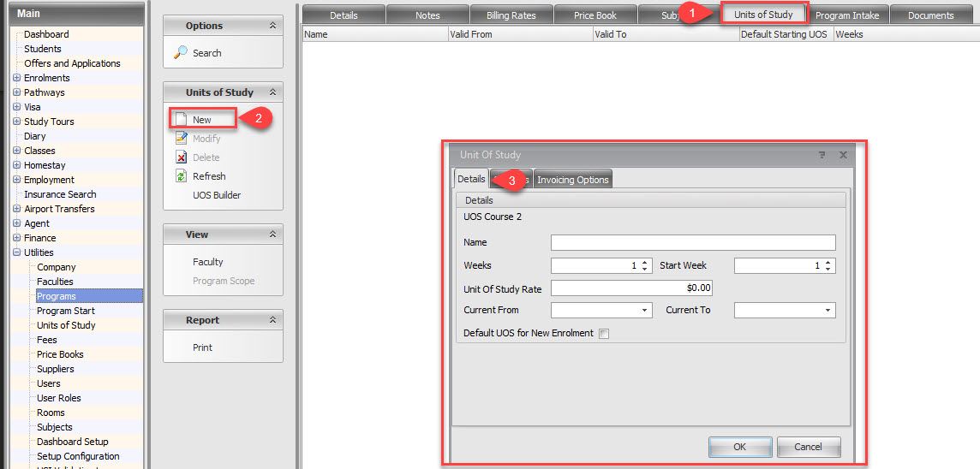
Task: Enable Default UOS for New Enrolment checkbox
Action: [x=604, y=334]
